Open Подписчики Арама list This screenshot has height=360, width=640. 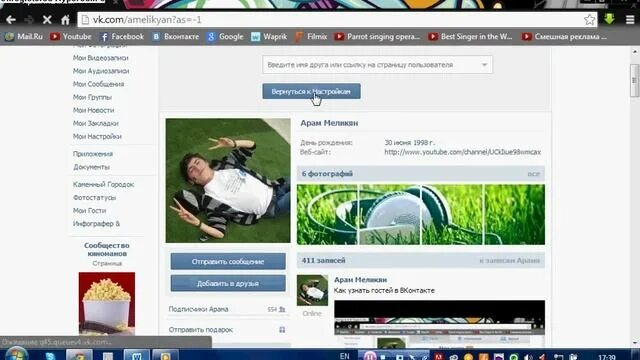198,309
